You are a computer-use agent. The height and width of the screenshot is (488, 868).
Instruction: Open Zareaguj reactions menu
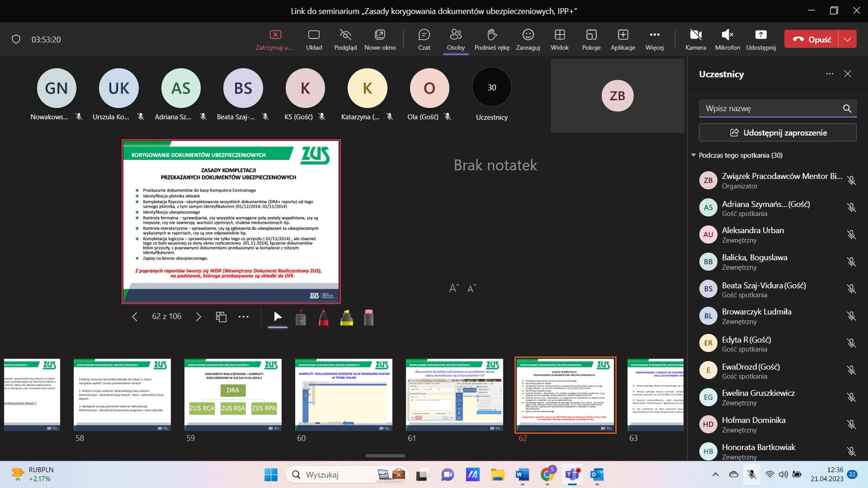(x=528, y=40)
